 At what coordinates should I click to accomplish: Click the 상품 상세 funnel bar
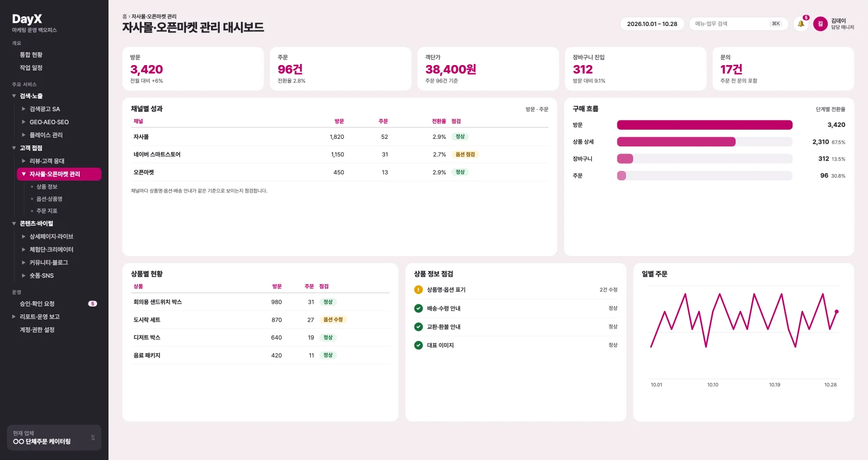tap(676, 142)
